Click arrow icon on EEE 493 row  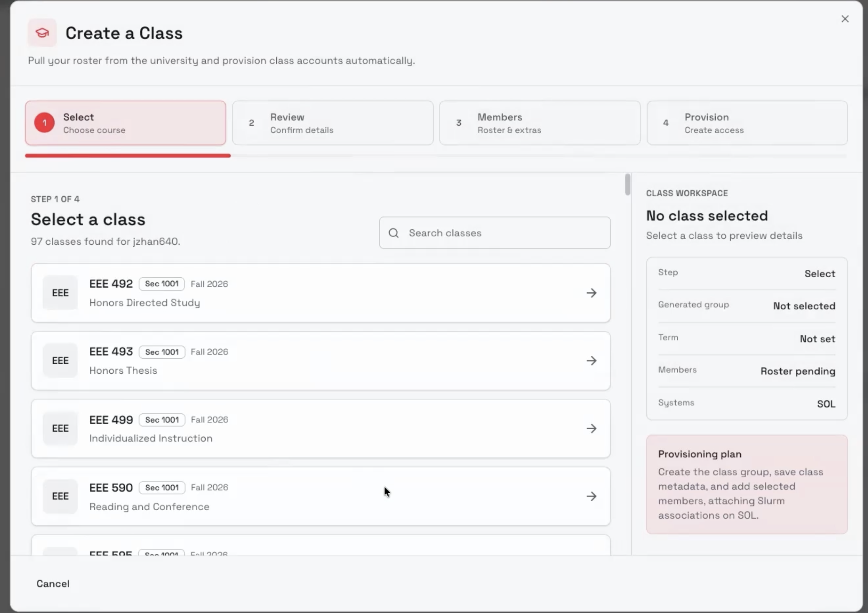[591, 361]
